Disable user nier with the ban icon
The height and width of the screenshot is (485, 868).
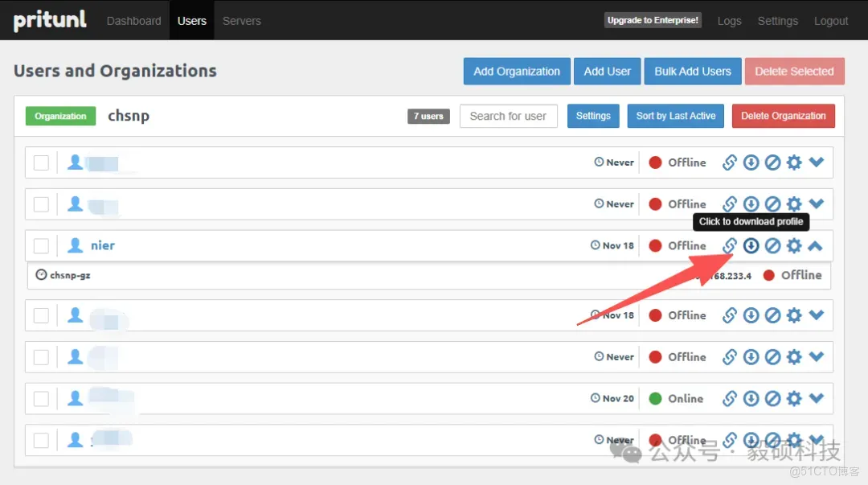point(772,245)
